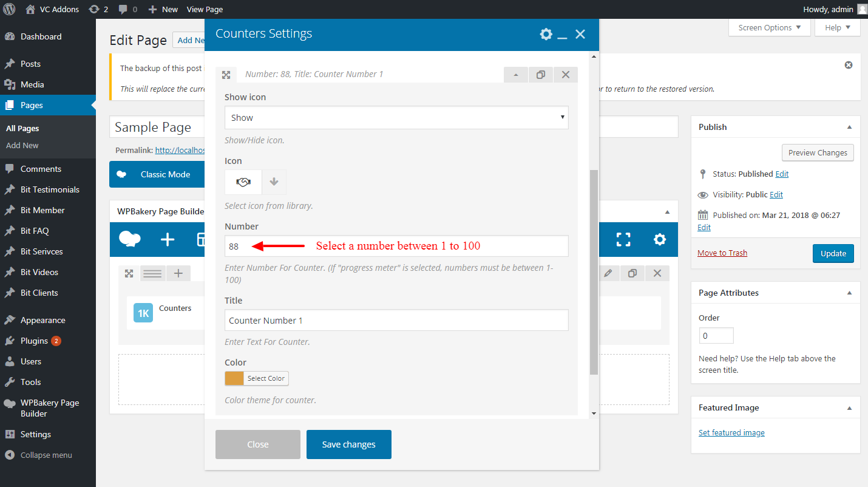Expand icon library dropdown arrow
This screenshot has height=487, width=868.
point(274,182)
